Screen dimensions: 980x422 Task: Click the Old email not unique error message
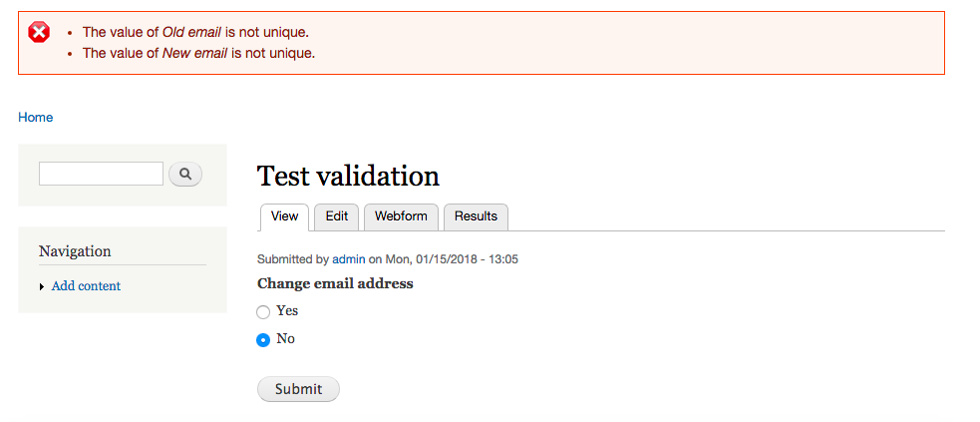tap(195, 32)
